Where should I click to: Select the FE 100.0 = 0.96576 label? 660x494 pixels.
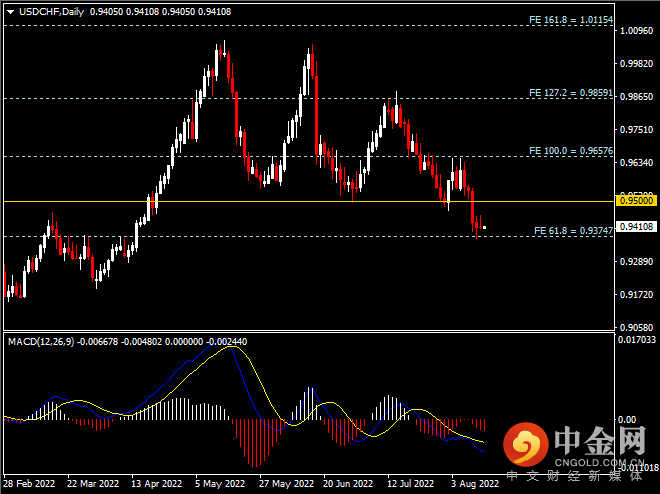[571, 151]
